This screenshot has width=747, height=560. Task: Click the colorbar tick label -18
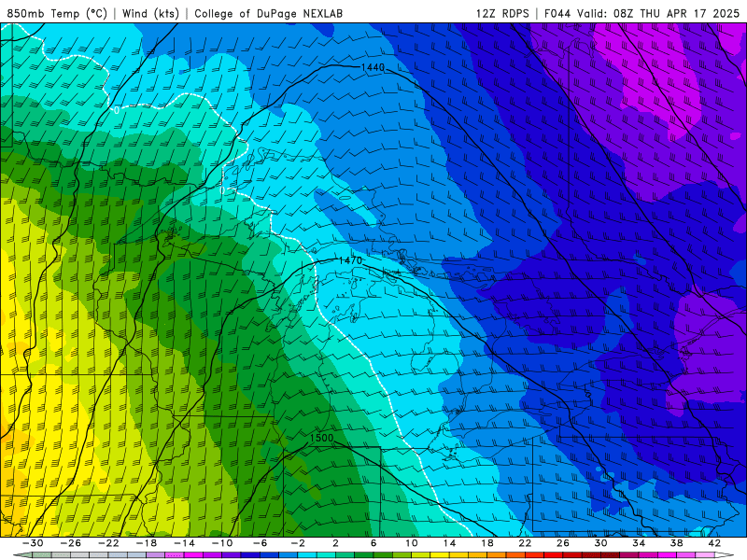(147, 543)
